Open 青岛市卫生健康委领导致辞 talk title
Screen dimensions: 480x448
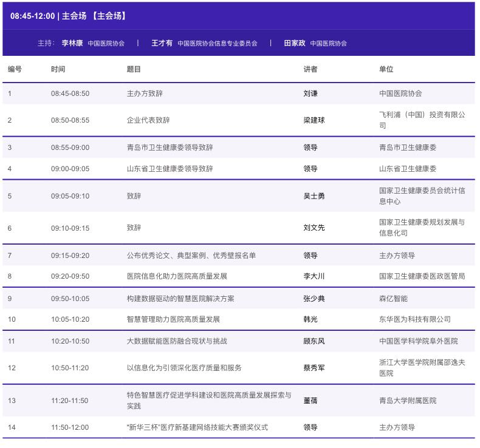[170, 148]
